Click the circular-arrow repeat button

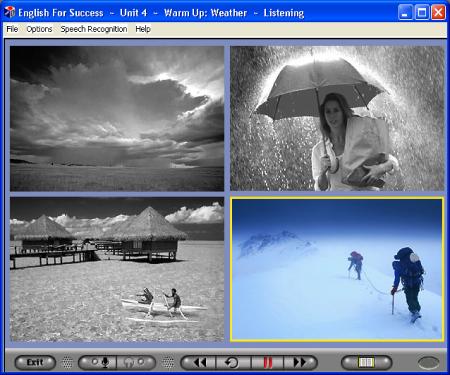[232, 362]
